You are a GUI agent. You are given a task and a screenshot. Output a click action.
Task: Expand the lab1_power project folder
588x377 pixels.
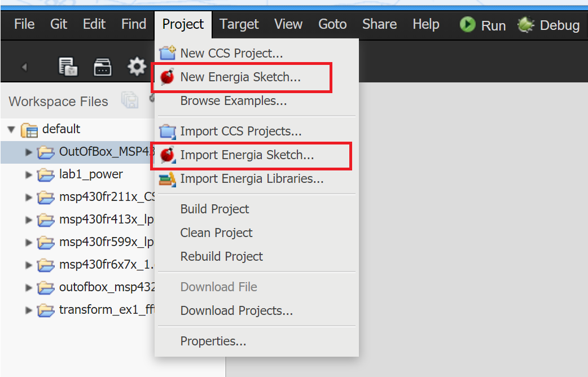29,175
